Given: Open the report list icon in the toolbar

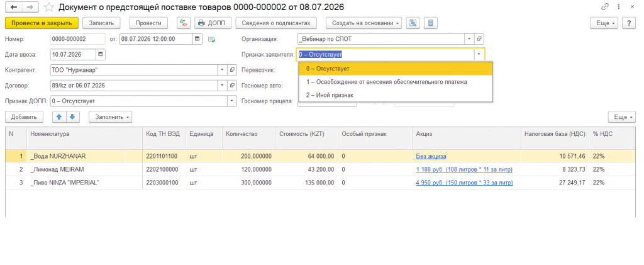Looking at the screenshot, I should point(430,23).
